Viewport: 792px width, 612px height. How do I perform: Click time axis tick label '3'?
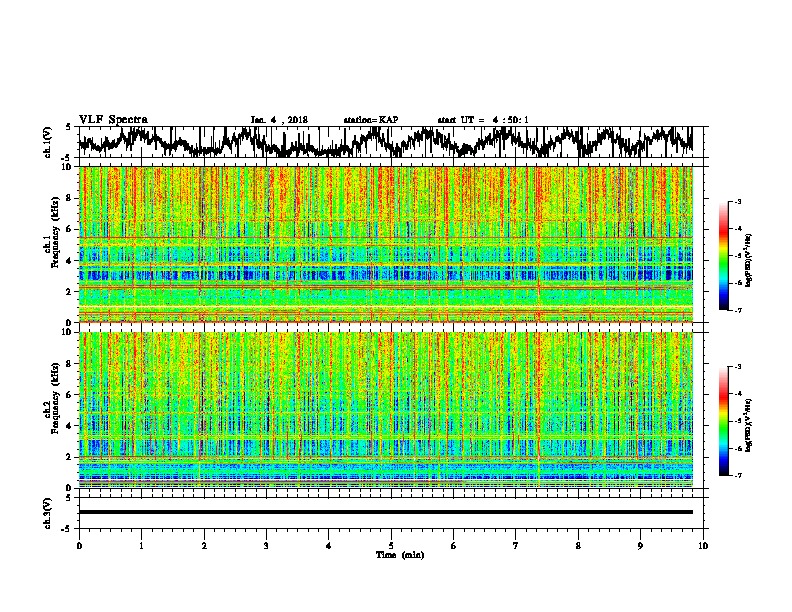click(x=266, y=546)
